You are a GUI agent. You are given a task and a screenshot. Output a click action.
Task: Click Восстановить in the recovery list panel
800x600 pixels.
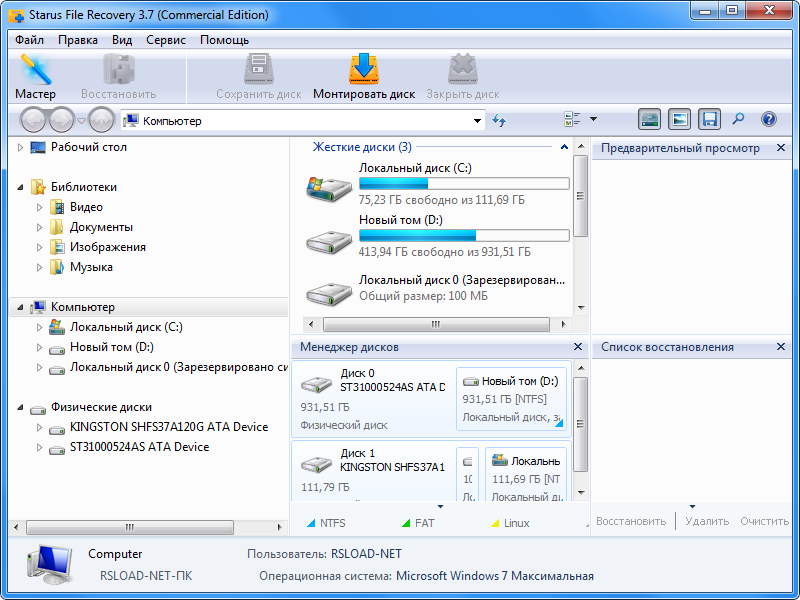coord(631,521)
